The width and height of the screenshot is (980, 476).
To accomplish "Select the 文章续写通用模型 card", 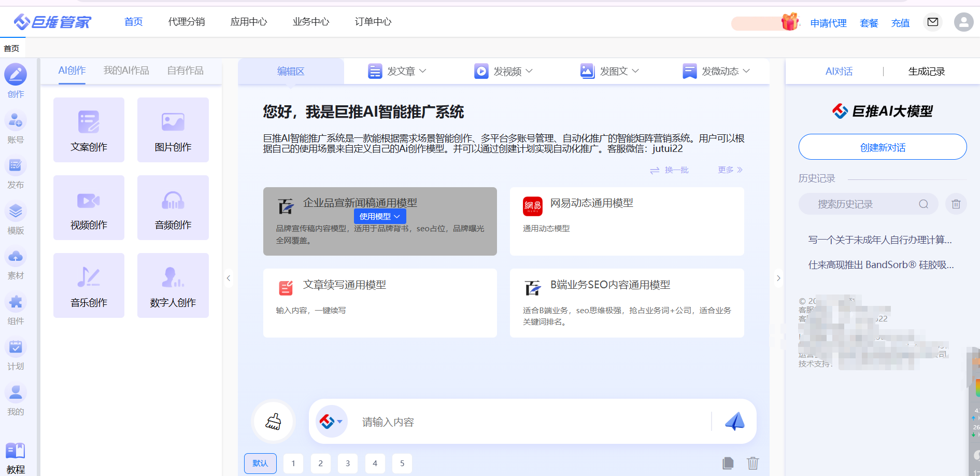I will 380,303.
